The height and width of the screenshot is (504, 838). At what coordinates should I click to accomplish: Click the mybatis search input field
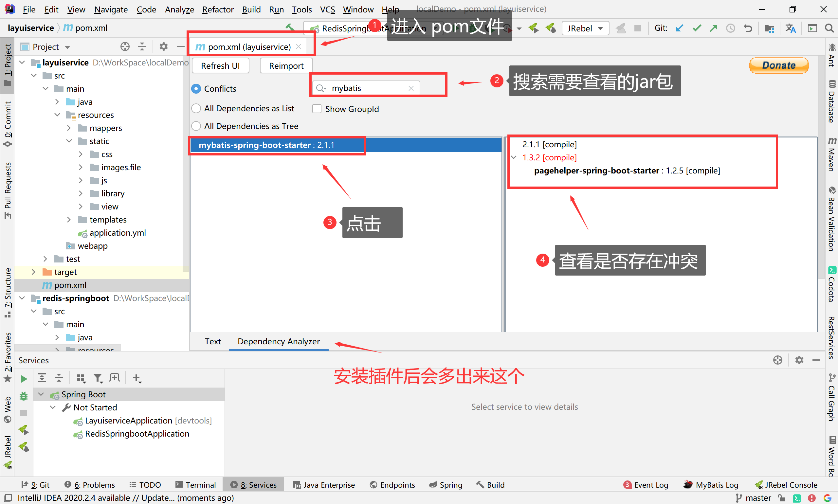pyautogui.click(x=367, y=88)
